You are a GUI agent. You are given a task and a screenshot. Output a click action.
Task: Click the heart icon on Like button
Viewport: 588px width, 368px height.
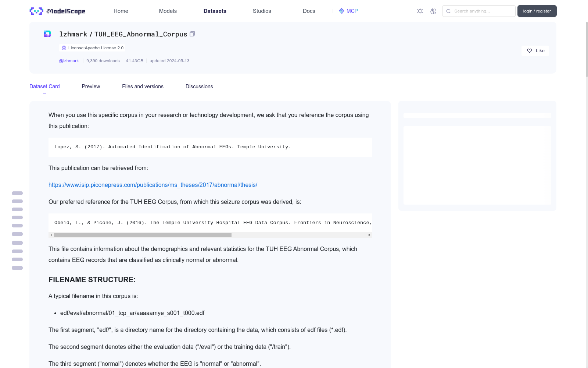tap(530, 51)
